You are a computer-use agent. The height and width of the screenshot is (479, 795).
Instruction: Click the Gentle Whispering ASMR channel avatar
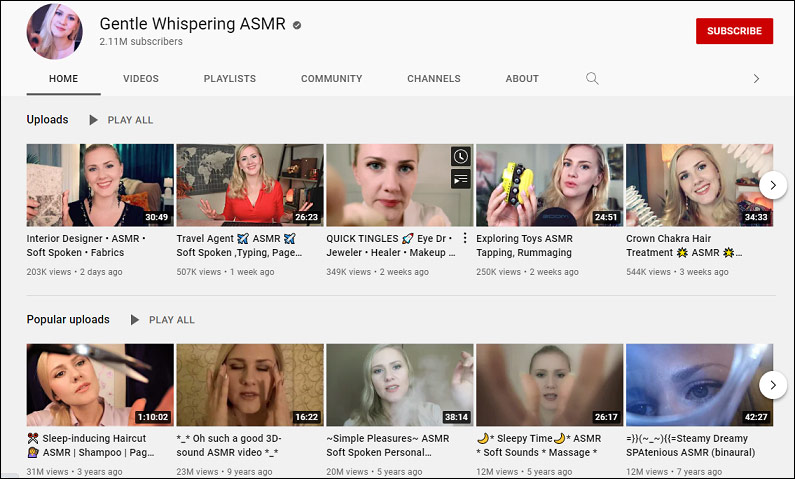55,31
